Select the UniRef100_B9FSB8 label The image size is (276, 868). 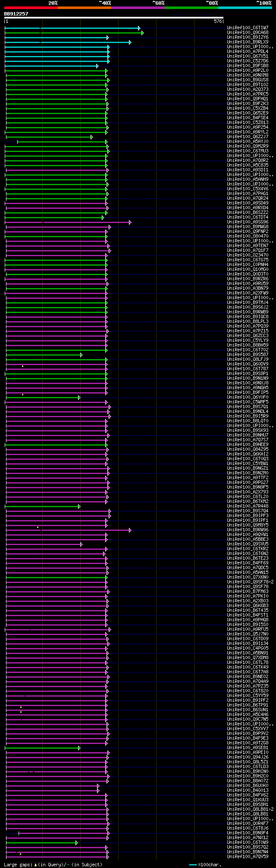click(x=248, y=66)
